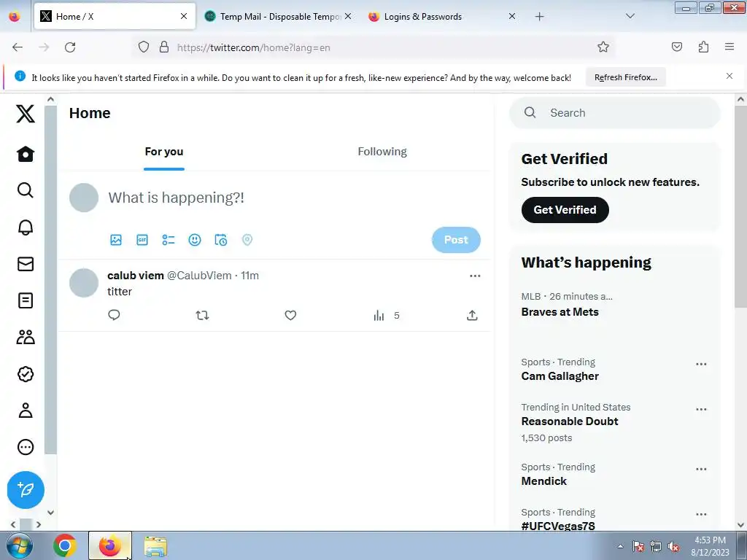Open Google Chrome from taskbar
Screen dimensions: 747x560
65,545
